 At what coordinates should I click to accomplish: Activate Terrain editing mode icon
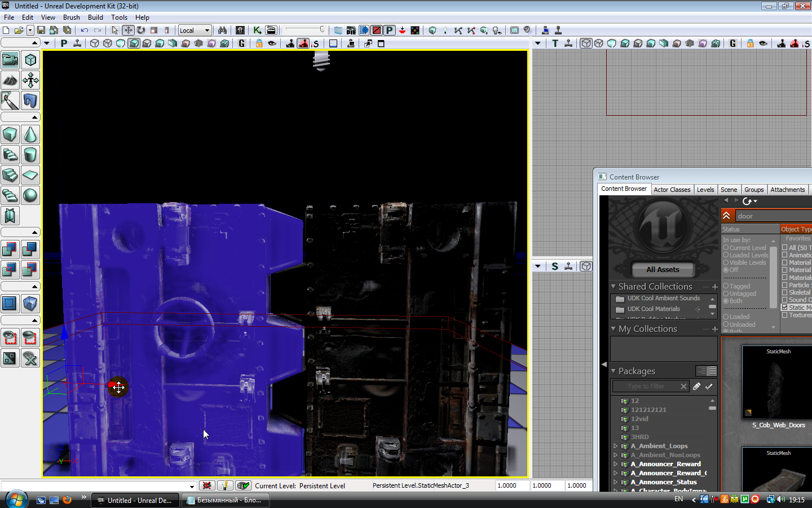tap(10, 80)
